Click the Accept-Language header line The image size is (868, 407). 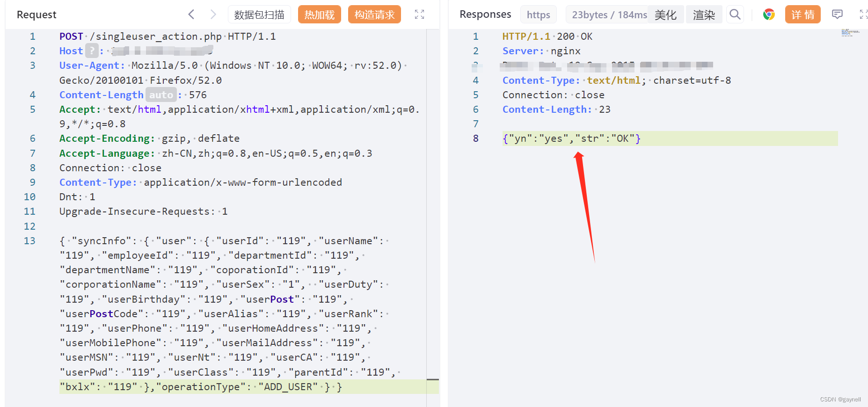[216, 153]
